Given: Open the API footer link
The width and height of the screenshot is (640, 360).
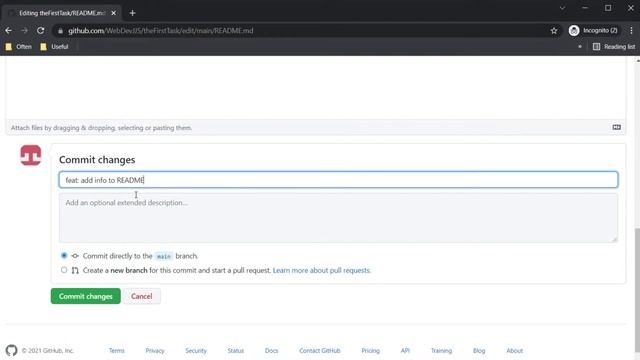Looking at the screenshot, I should (x=405, y=351).
